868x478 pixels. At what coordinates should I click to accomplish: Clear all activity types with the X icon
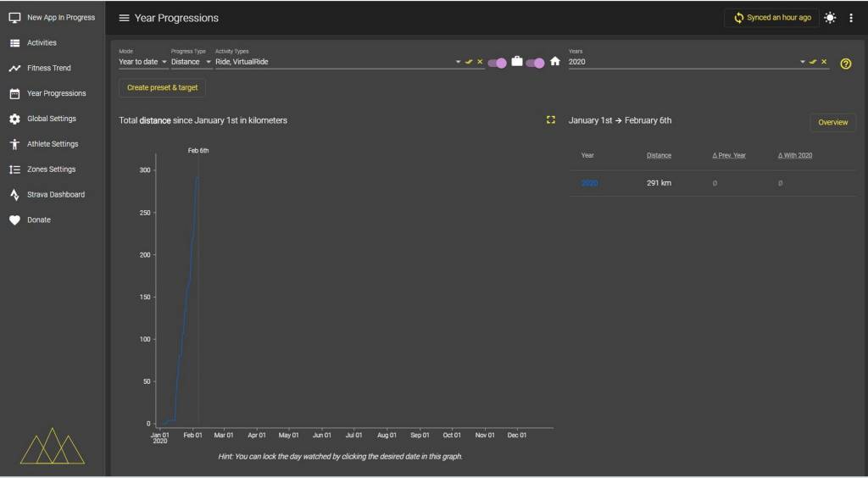pyautogui.click(x=480, y=62)
